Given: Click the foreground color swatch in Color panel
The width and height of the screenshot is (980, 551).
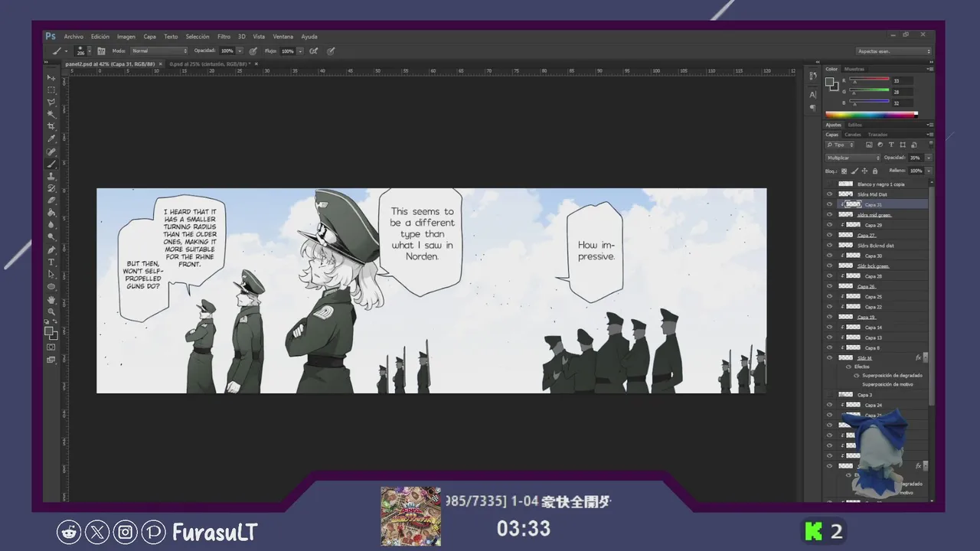Looking at the screenshot, I should click(831, 81).
